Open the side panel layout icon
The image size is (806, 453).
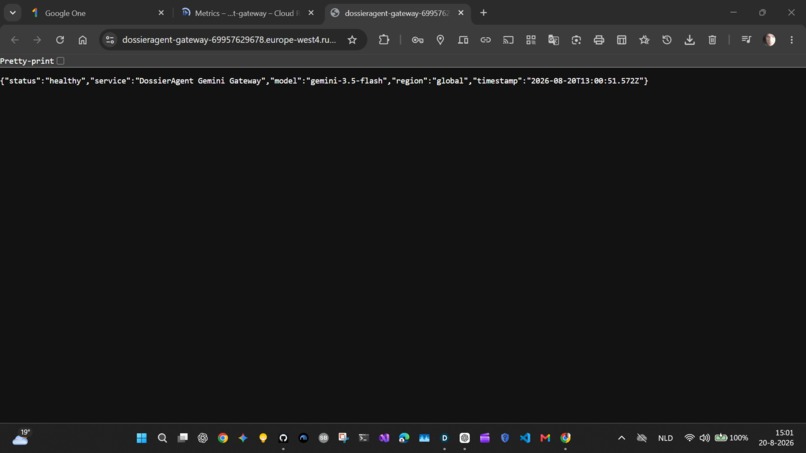(621, 40)
